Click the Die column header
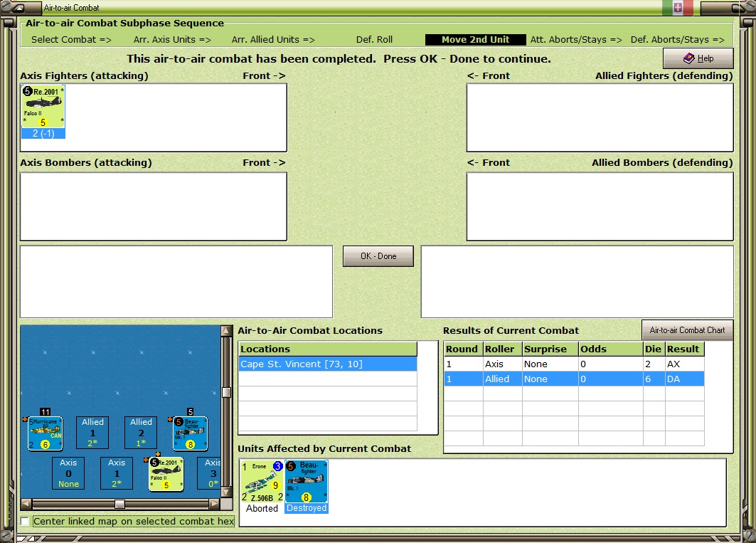 click(x=654, y=349)
